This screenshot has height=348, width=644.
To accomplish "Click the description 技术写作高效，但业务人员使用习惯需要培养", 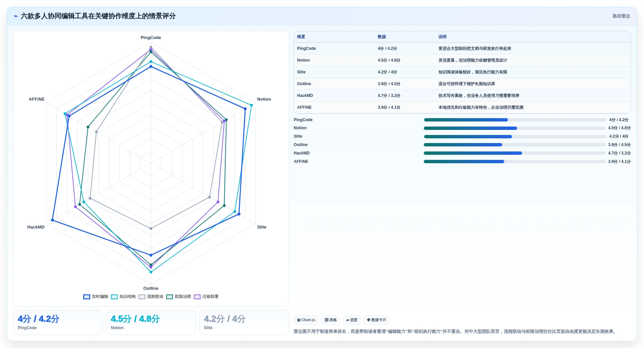I will (479, 96).
